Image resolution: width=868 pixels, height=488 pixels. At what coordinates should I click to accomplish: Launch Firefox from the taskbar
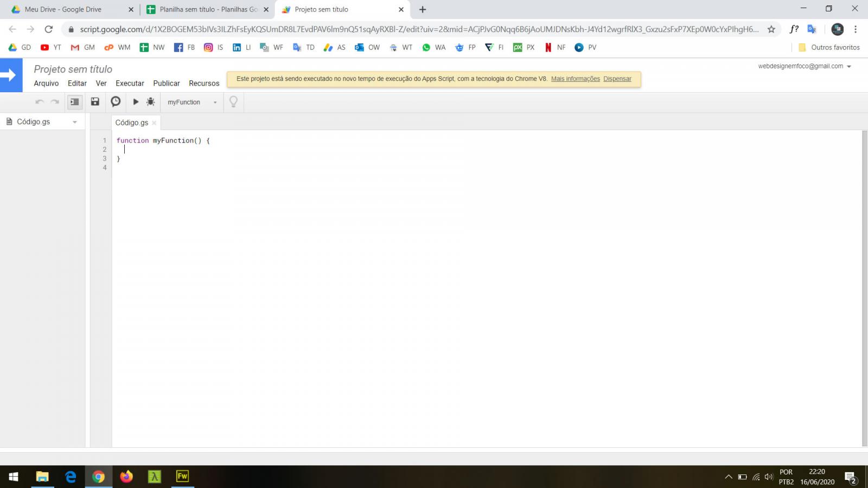point(126,477)
